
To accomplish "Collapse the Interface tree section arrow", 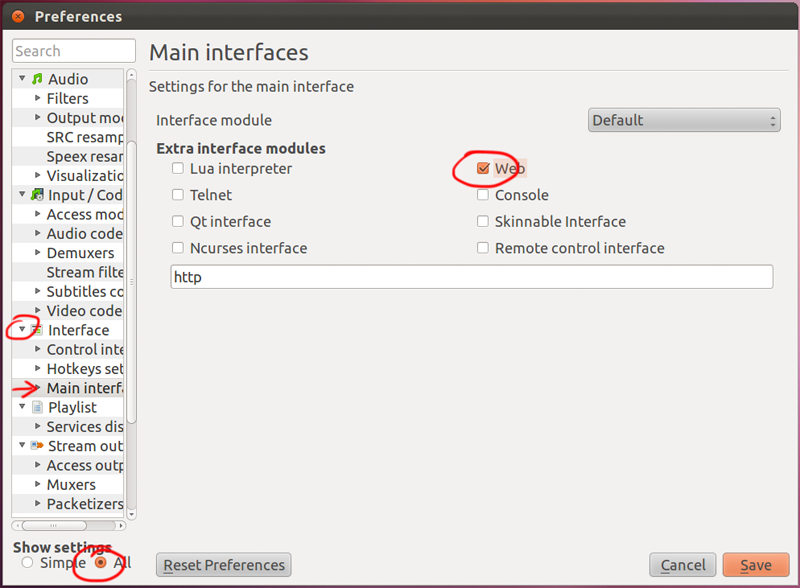I will [x=22, y=330].
